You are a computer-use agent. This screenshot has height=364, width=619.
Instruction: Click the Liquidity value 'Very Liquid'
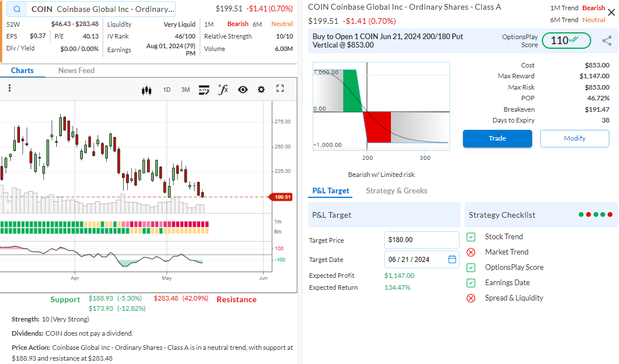[180, 24]
